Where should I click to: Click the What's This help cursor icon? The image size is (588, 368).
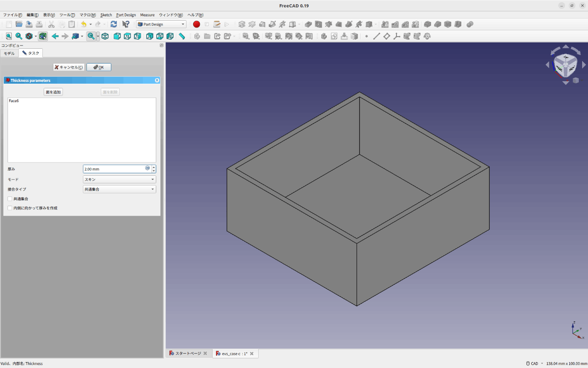(x=126, y=24)
